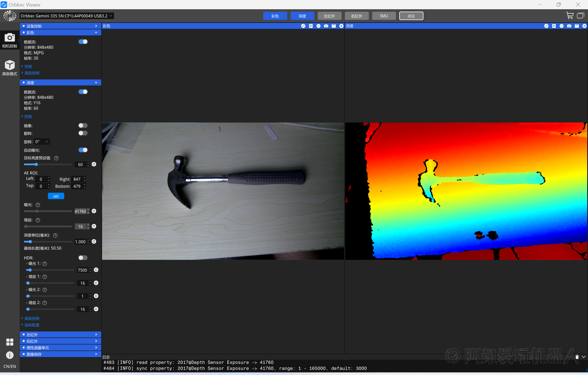This screenshot has width=588, height=375.
Task: Take snapshot of color stream panel
Action: 326,26
